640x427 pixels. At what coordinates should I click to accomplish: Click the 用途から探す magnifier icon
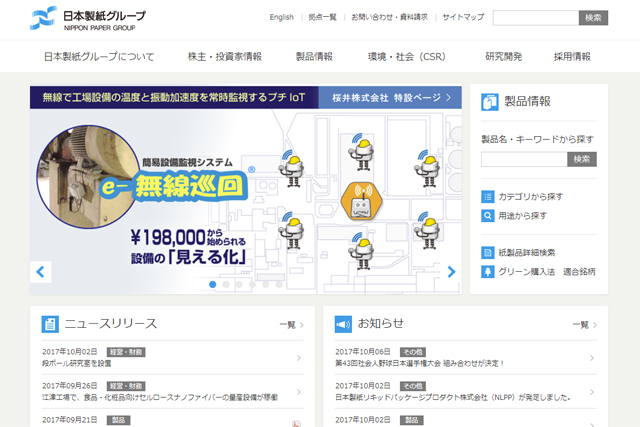488,216
